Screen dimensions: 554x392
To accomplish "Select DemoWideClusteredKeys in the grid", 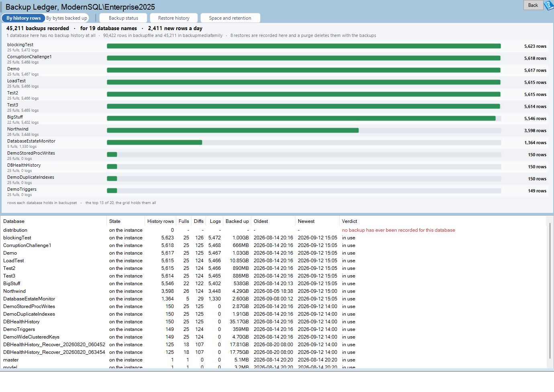I will click(273, 337).
